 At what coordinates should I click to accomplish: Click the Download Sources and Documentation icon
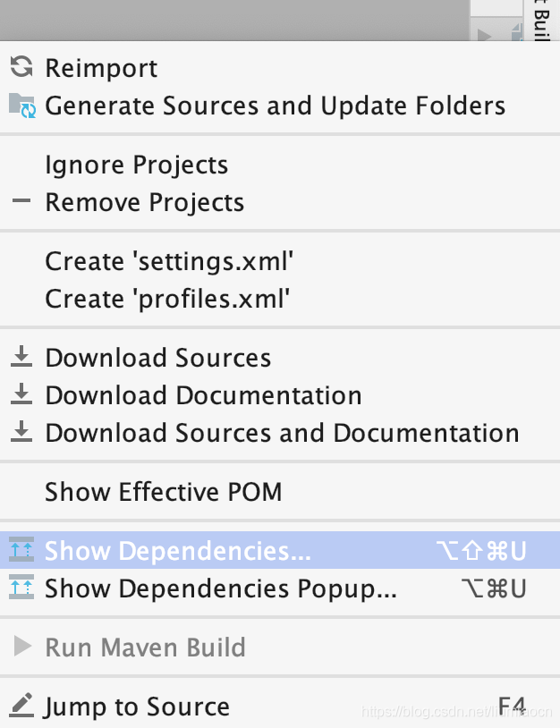pos(21,431)
